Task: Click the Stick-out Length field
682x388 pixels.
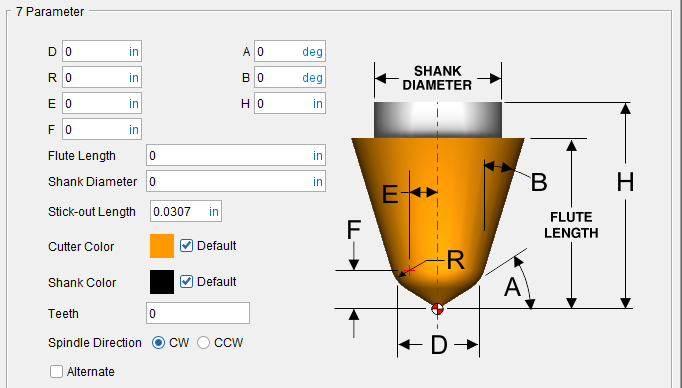Action: [x=186, y=211]
